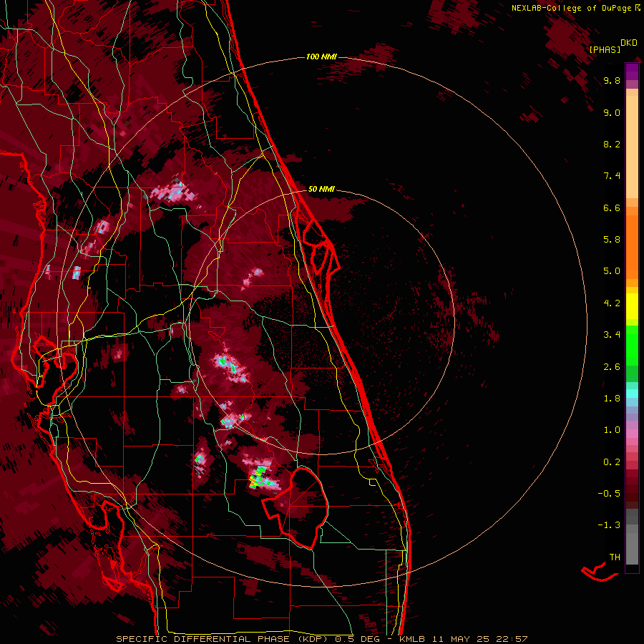
Task: Click the (KDP) abbreviation in the caption
Action: click(x=313, y=639)
